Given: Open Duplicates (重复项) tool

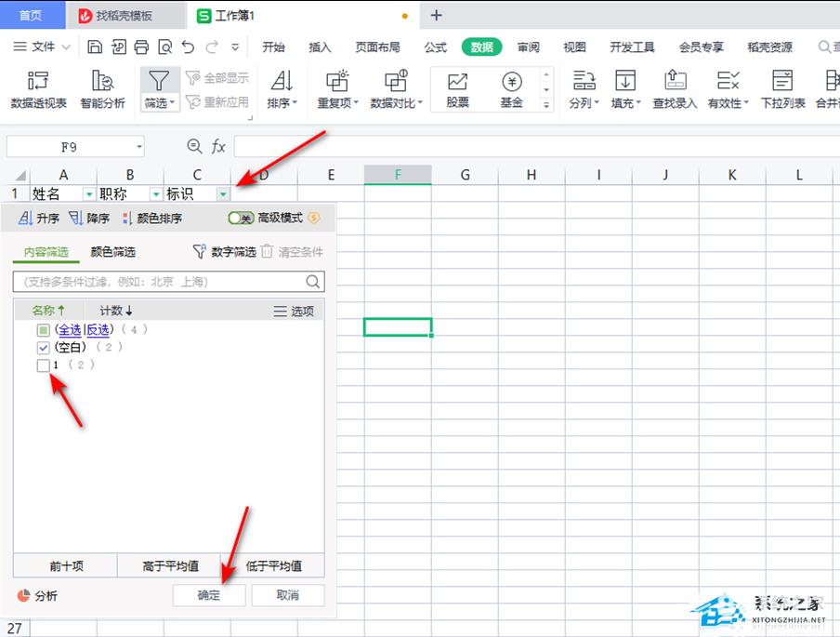Looking at the screenshot, I should point(337,89).
